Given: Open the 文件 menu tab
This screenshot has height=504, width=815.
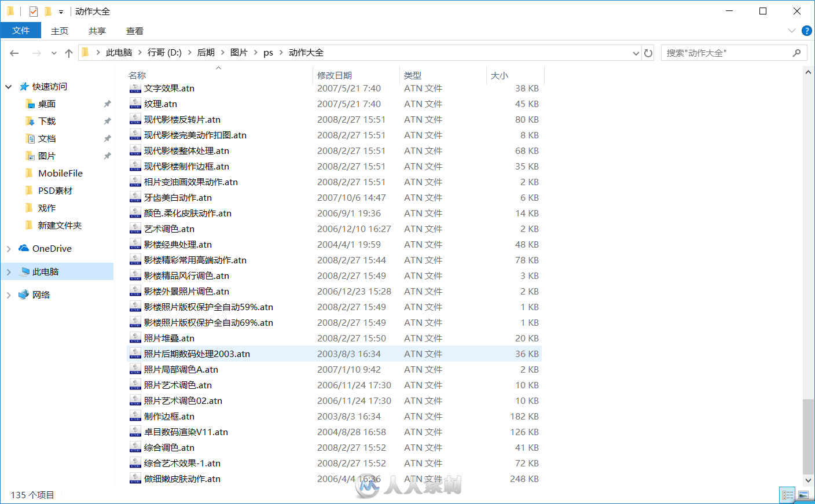Looking at the screenshot, I should point(21,31).
